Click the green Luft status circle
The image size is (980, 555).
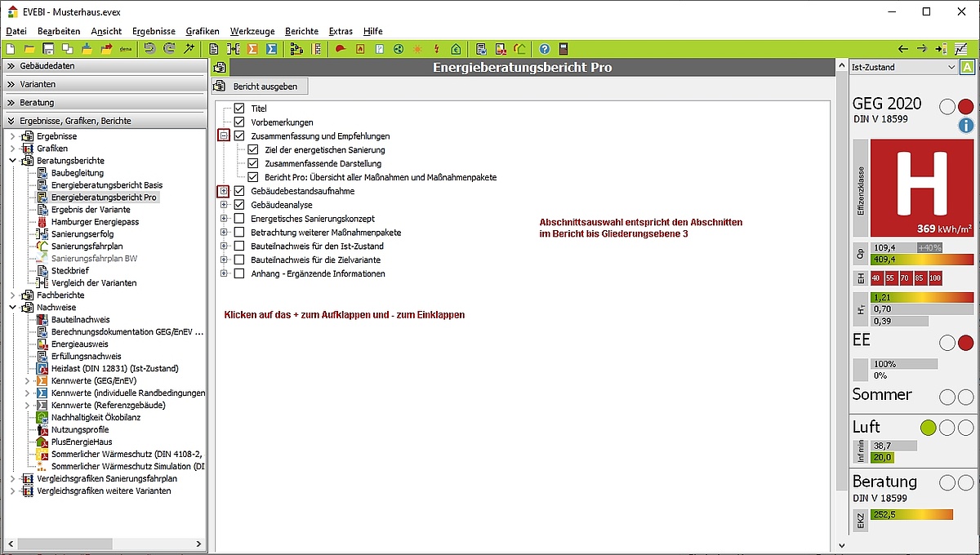click(928, 428)
